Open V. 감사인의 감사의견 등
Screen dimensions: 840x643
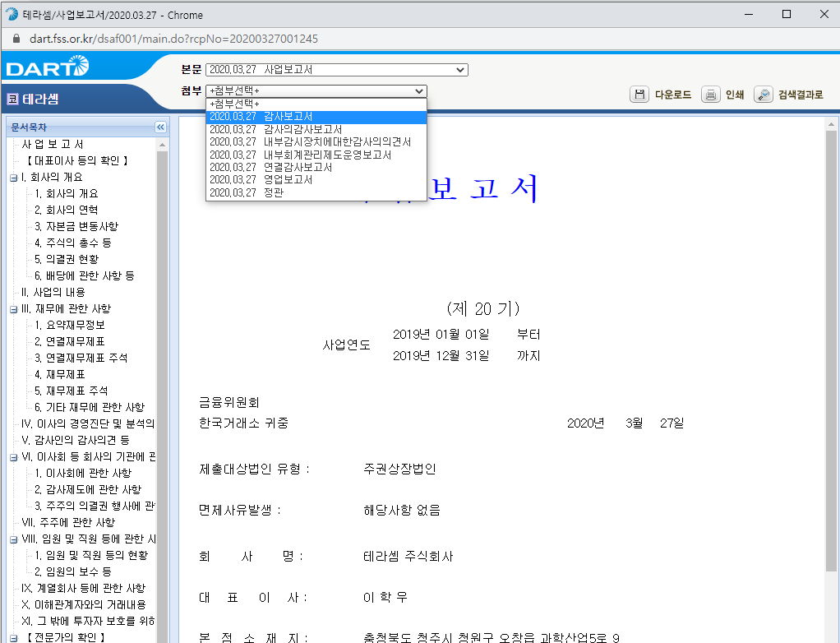pos(75,441)
